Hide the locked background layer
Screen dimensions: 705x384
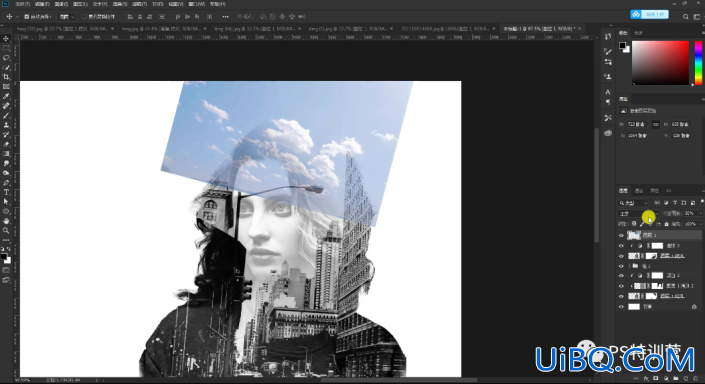(x=621, y=307)
